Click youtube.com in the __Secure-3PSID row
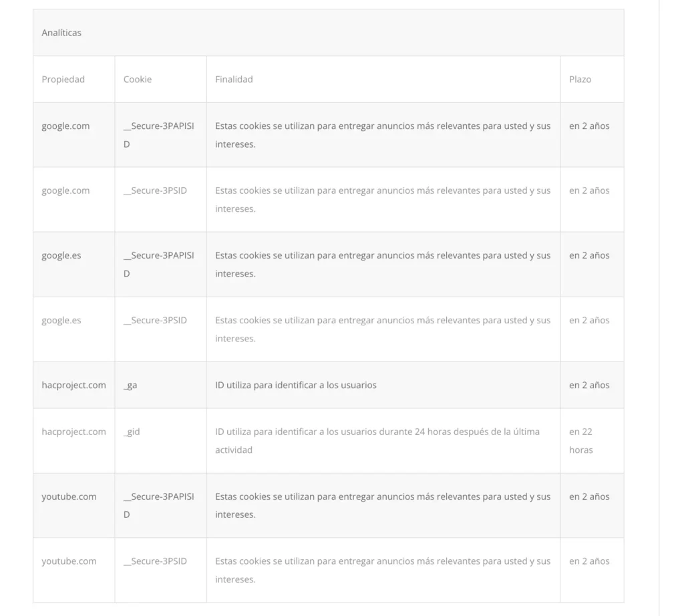 tap(69, 561)
